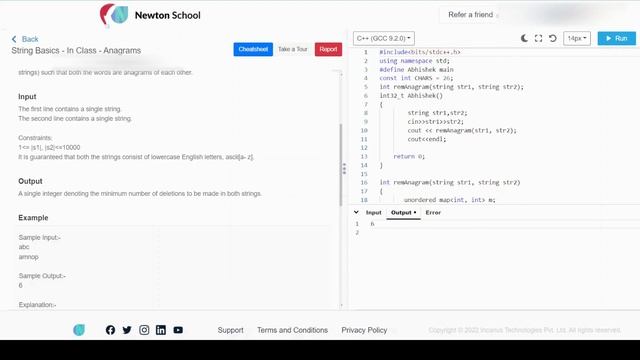Click the problem title 'String Basics - In Class - Anagrams'

pos(76,51)
